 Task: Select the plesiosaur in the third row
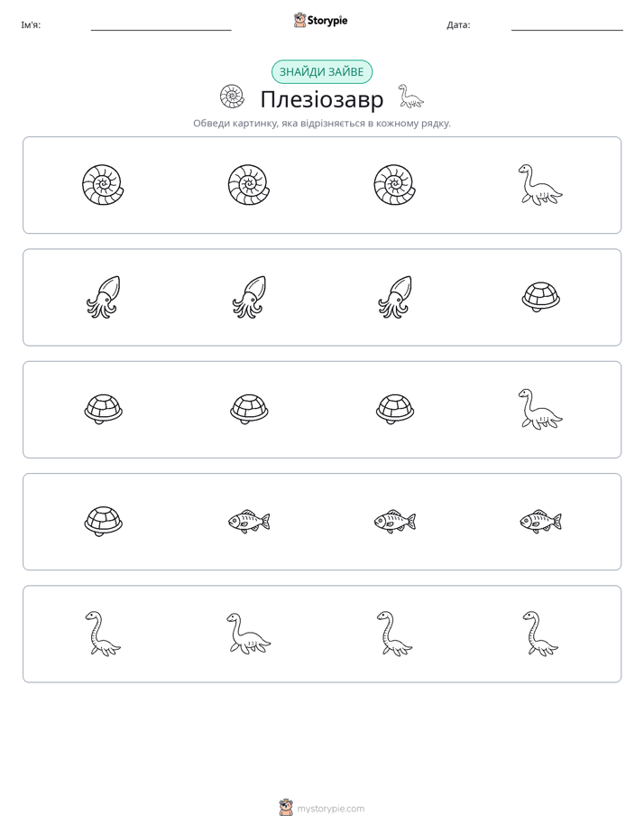(540, 410)
